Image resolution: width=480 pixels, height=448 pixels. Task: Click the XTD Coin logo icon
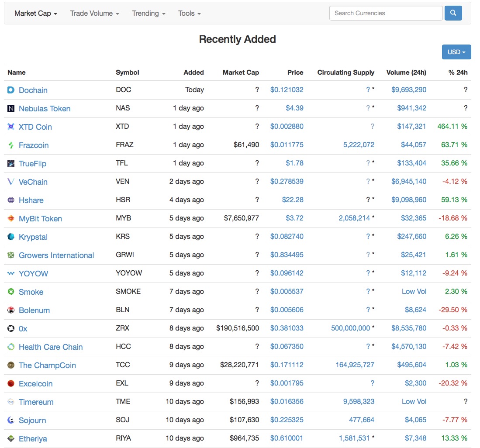tap(11, 127)
